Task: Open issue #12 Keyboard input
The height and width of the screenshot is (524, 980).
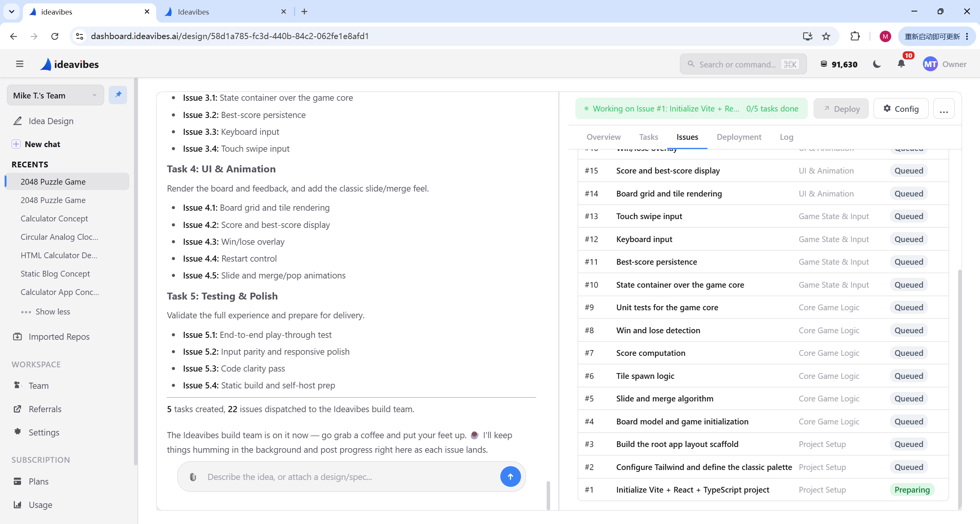Action: 763,239
